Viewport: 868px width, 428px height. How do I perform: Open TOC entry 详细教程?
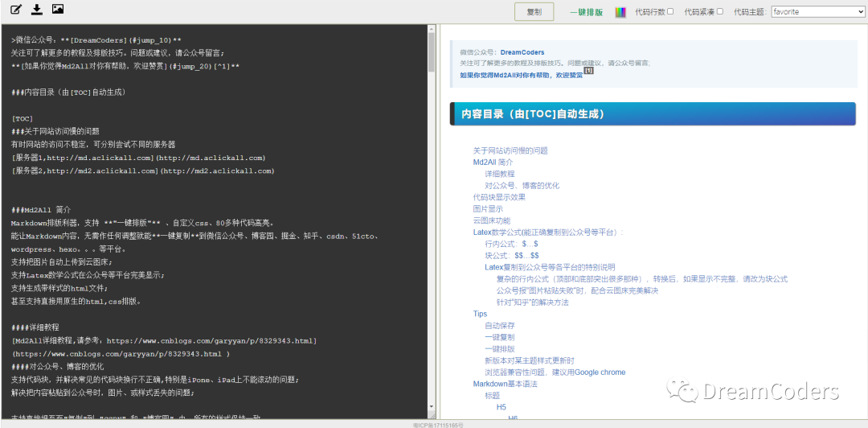coord(500,174)
